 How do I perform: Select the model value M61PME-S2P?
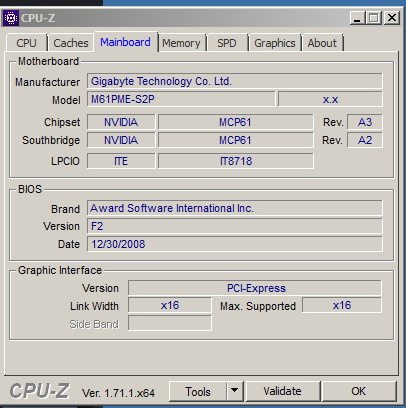click(x=181, y=99)
